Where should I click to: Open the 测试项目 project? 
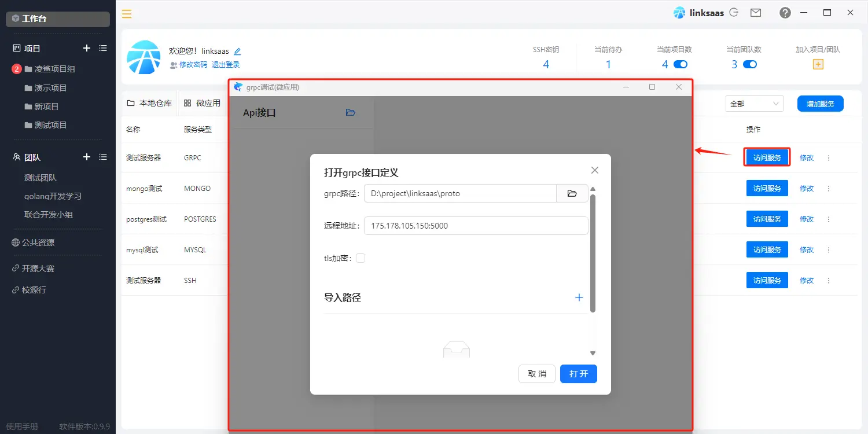[x=51, y=125]
